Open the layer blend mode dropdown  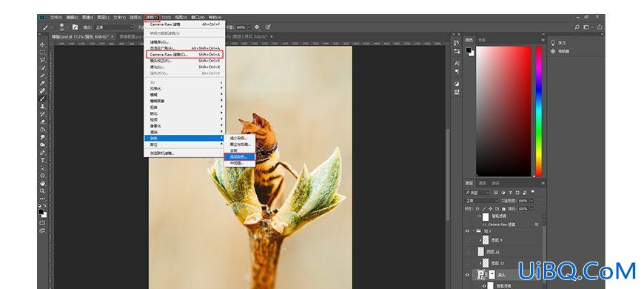pos(480,201)
